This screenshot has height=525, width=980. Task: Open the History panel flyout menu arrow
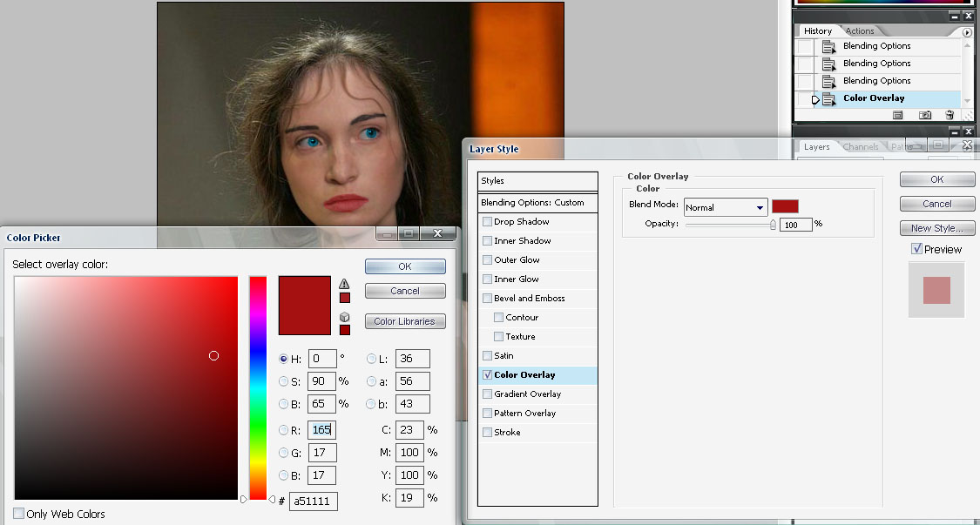(967, 32)
